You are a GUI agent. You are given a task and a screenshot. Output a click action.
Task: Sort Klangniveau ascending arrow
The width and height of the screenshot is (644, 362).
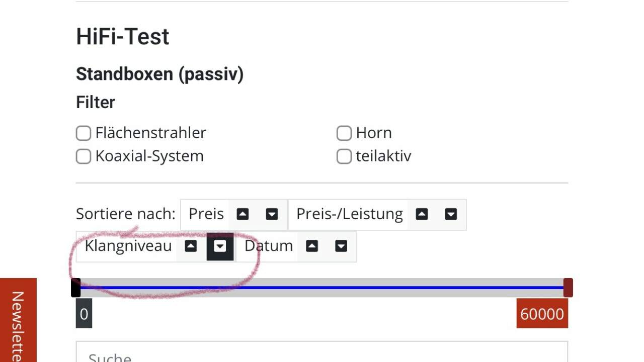click(x=190, y=246)
